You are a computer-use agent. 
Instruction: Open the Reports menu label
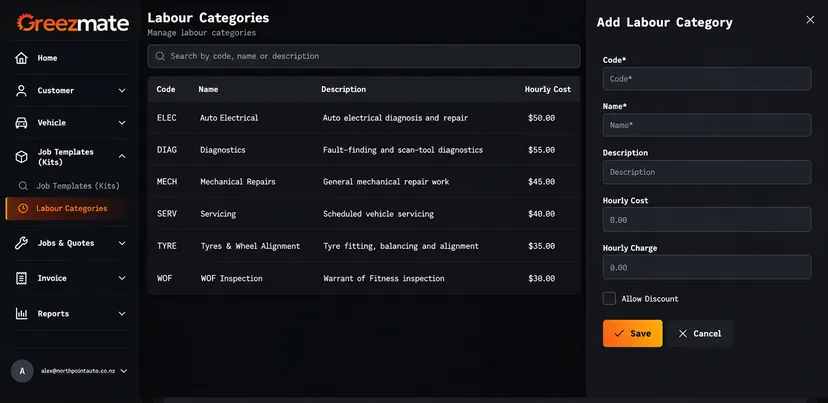[x=53, y=313]
